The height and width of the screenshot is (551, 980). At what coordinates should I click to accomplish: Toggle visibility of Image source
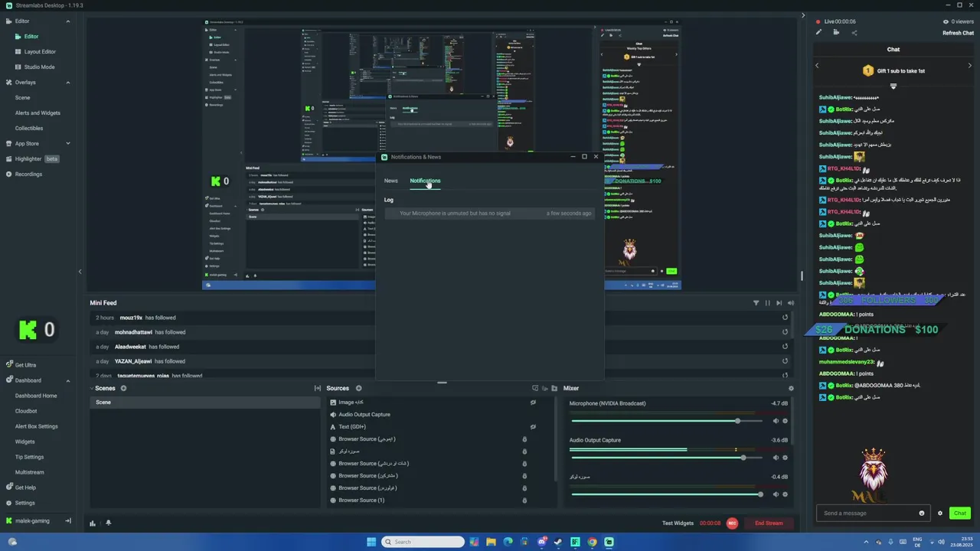[533, 403]
